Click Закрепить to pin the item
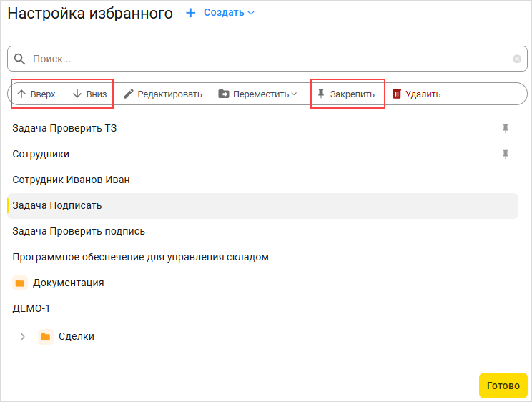Viewport: 532px width, 402px height. 346,94
